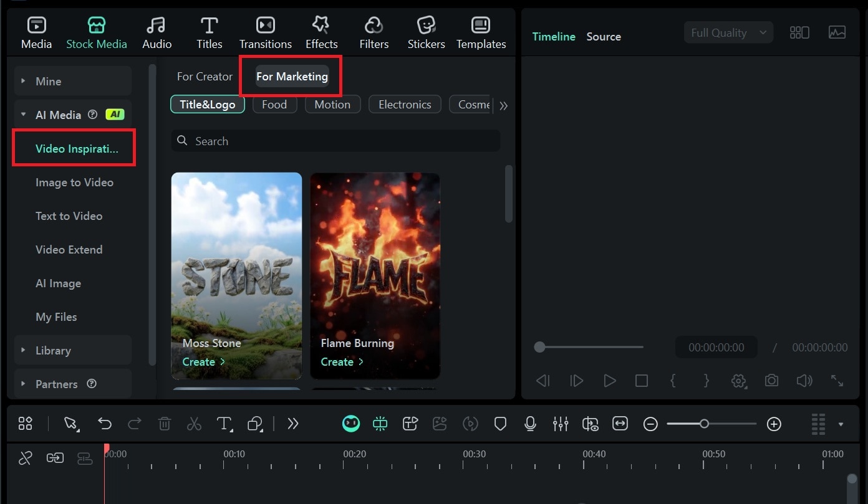Click the snapshot camera icon in preview
Image resolution: width=868 pixels, height=504 pixels.
coord(771,381)
